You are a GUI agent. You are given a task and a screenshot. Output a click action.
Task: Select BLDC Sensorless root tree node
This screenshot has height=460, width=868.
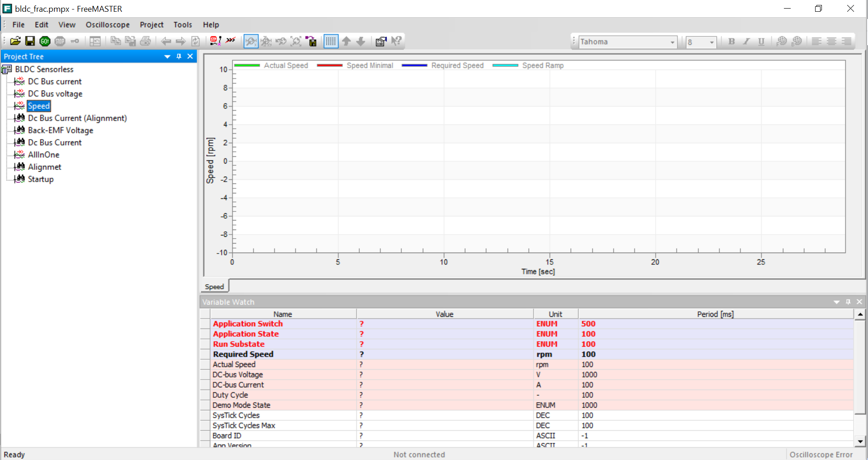coord(44,69)
